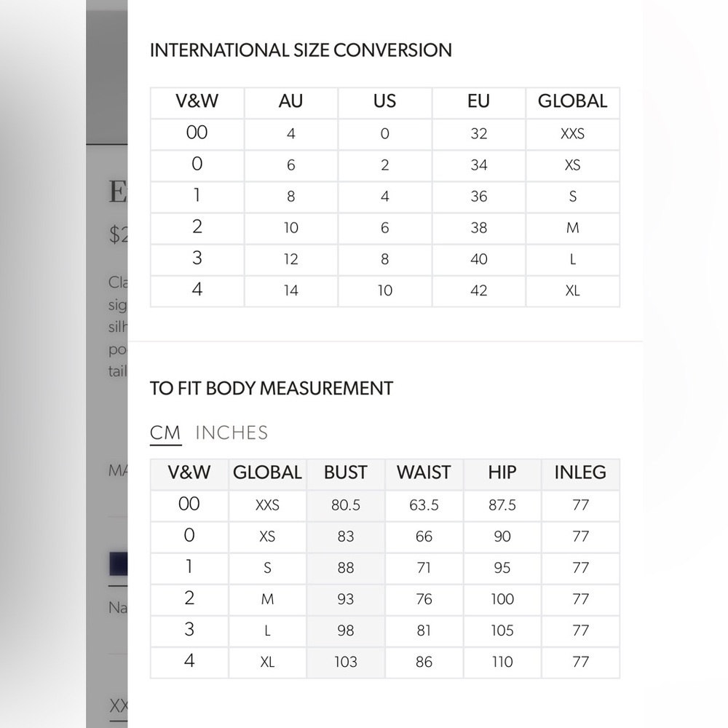Click the WAIST column header
The image size is (728, 728).
click(424, 472)
